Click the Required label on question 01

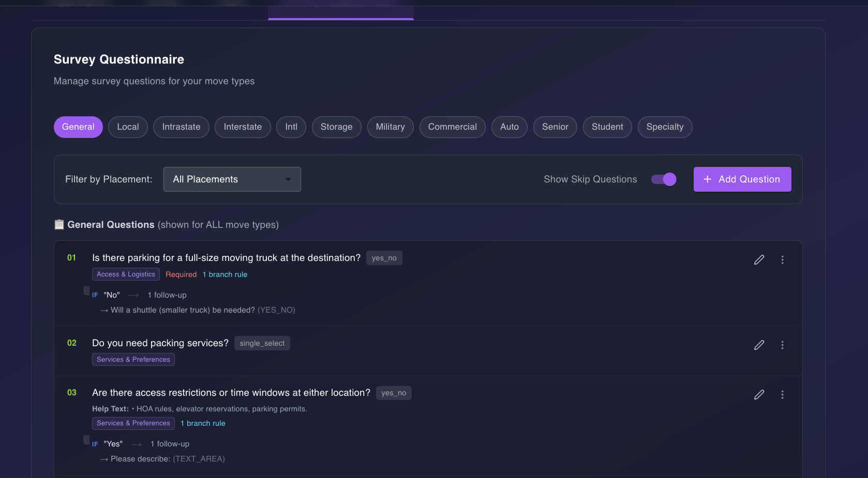click(181, 274)
